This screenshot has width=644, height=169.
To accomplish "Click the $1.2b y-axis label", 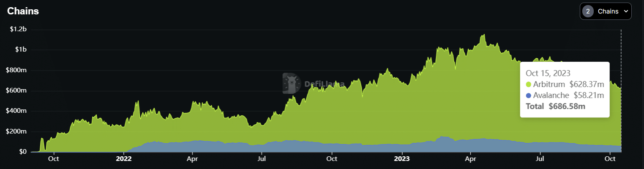I will pyautogui.click(x=18, y=30).
